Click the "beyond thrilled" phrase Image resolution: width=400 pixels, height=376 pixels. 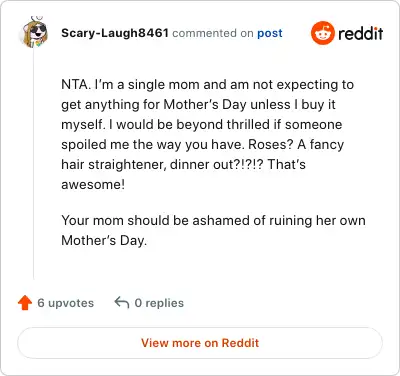point(223,125)
